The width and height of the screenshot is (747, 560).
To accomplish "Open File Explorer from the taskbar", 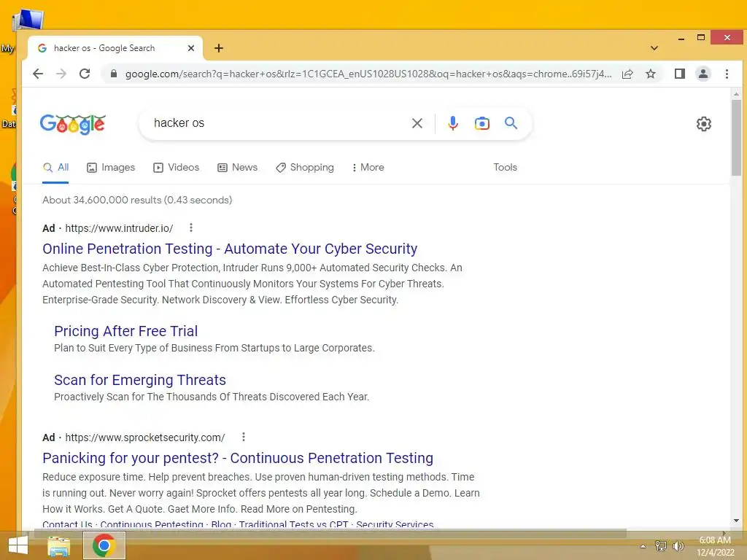I will (x=59, y=545).
